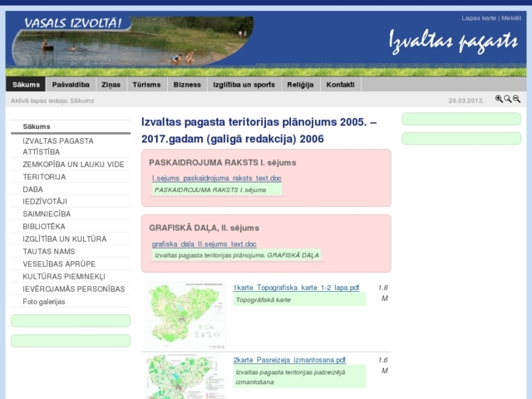
Task: Click the 'PASKAIDROJUMA RAKSTS I. sējums' heading
Action: (x=223, y=163)
